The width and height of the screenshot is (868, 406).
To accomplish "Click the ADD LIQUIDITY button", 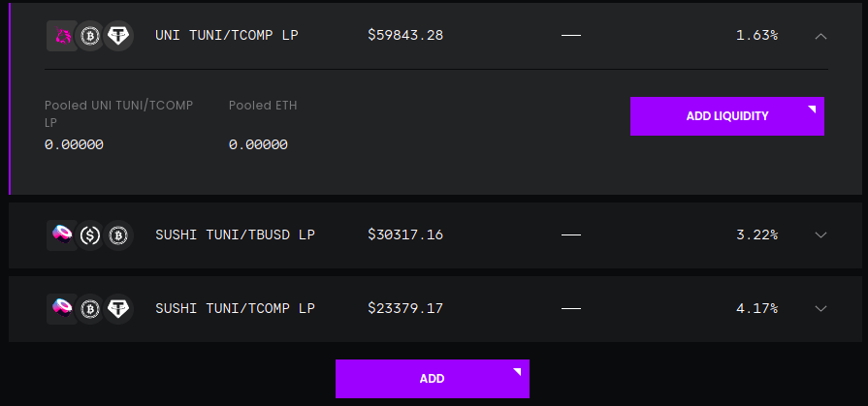I will click(x=726, y=116).
